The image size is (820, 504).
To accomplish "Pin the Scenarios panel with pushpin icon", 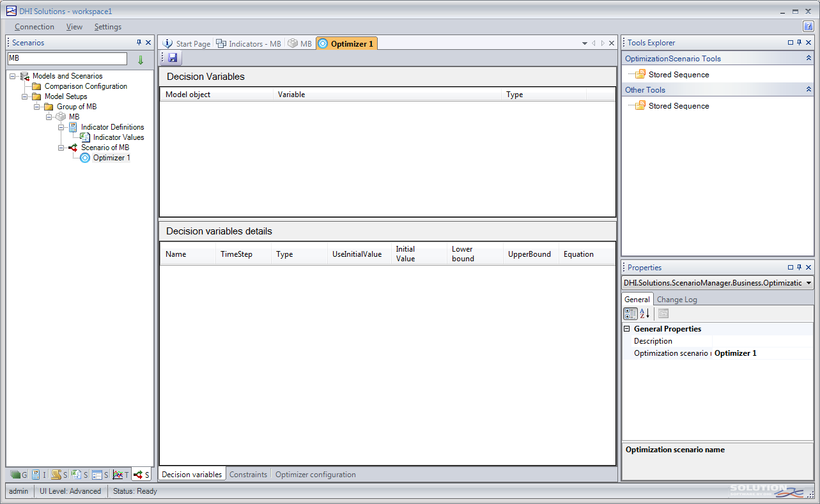I will pyautogui.click(x=139, y=43).
